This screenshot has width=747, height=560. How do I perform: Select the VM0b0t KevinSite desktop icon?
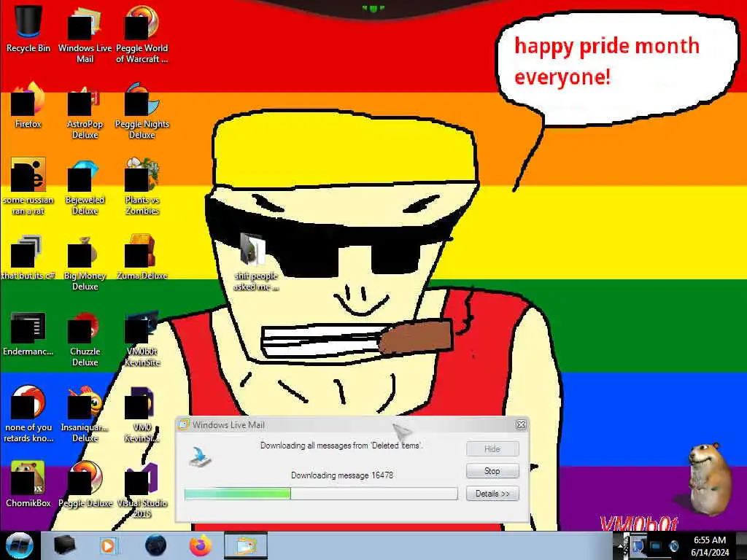coord(142,338)
